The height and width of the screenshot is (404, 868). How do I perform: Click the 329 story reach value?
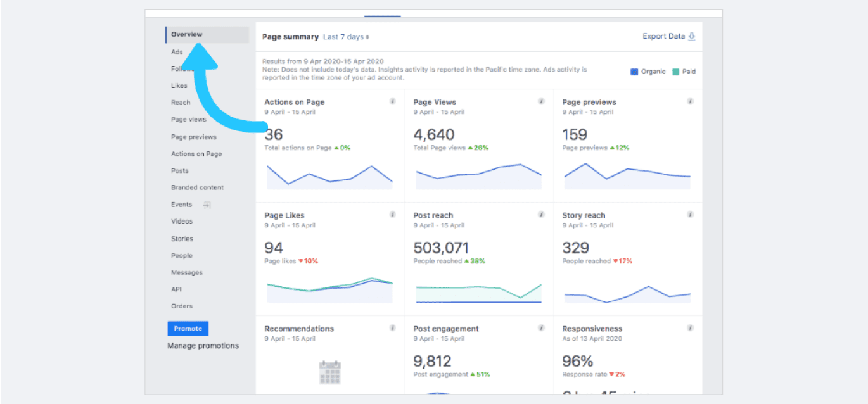576,248
